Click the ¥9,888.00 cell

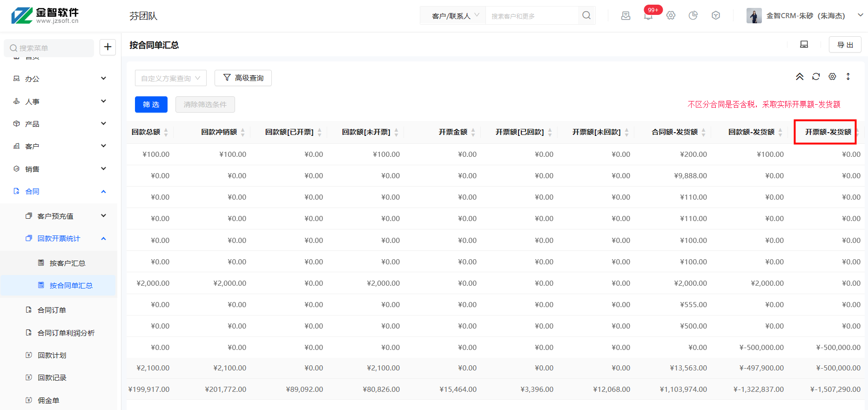[691, 176]
